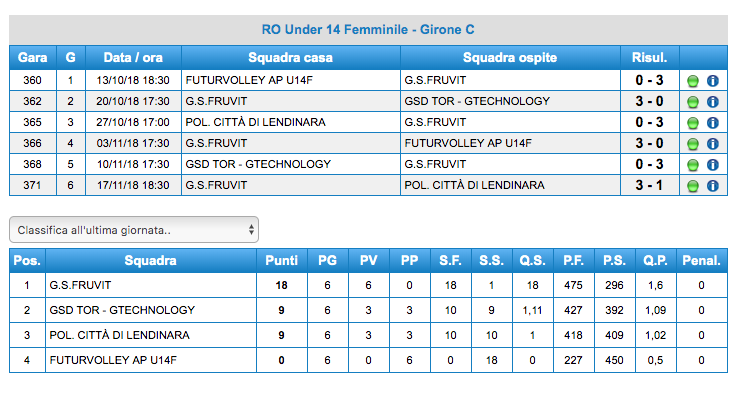Open info icon for match 368
Image resolution: width=735 pixels, height=394 pixels.
tap(712, 165)
